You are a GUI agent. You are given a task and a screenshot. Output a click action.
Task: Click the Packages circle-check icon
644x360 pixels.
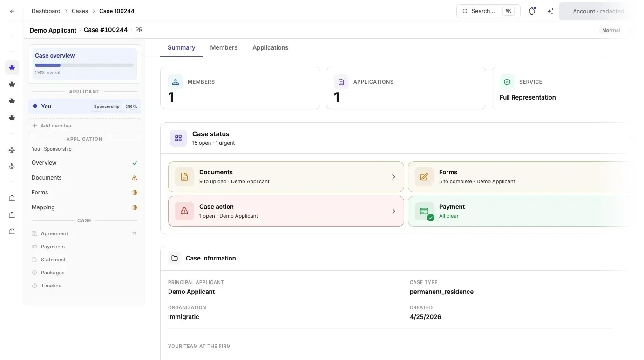coord(34,273)
